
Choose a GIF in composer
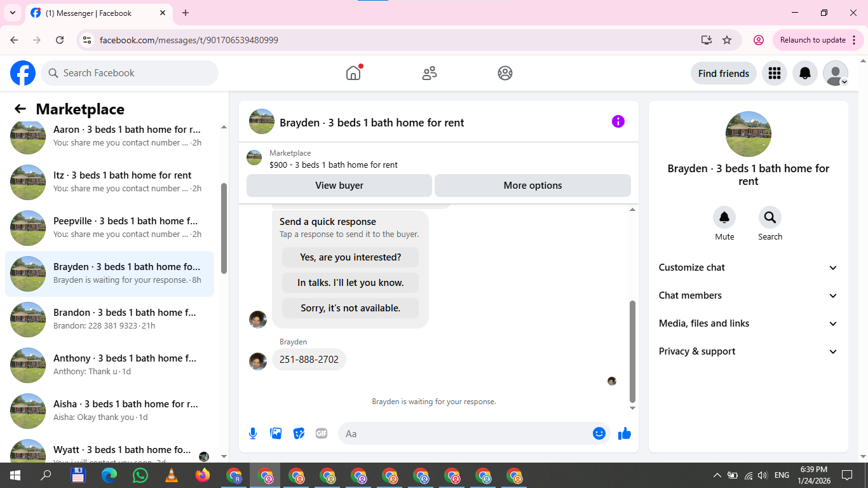(x=322, y=433)
